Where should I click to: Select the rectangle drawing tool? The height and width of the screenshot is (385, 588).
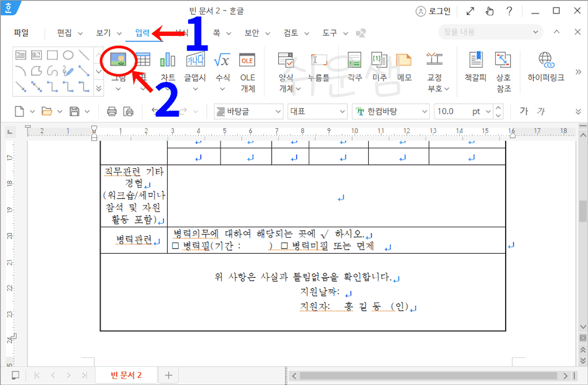(52, 55)
